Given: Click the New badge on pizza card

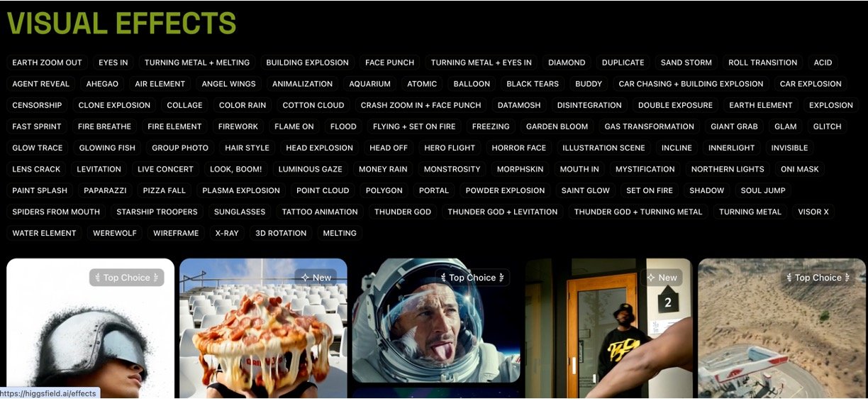Looking at the screenshot, I should pyautogui.click(x=316, y=278).
